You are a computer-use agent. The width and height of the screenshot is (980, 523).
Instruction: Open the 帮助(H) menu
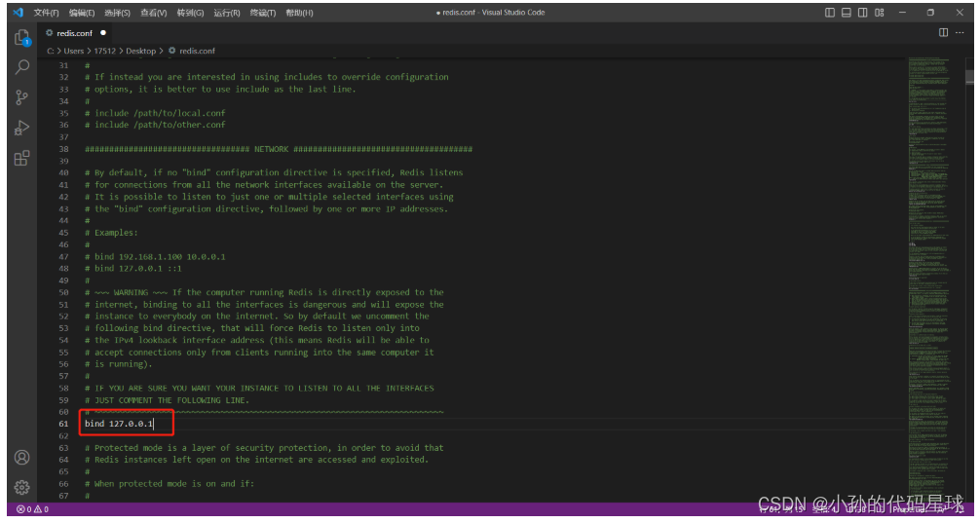point(299,13)
